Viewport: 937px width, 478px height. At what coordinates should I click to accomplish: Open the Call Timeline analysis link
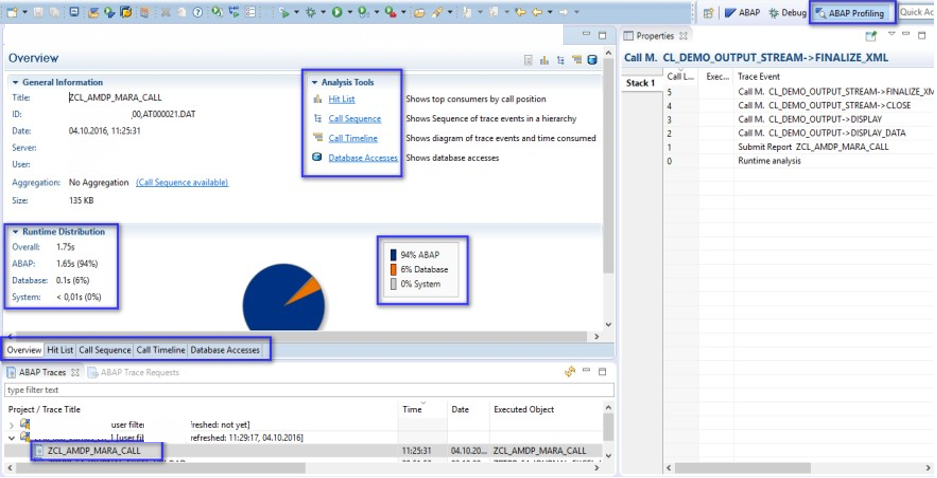pyautogui.click(x=353, y=138)
